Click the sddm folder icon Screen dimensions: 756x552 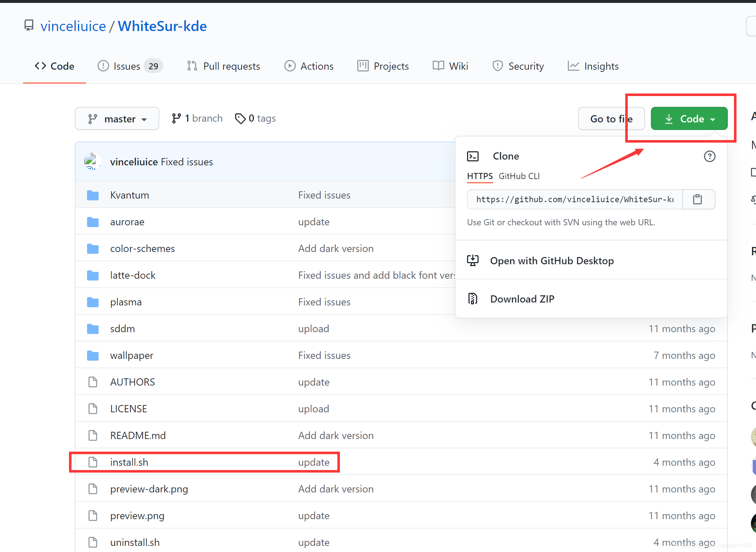point(93,329)
